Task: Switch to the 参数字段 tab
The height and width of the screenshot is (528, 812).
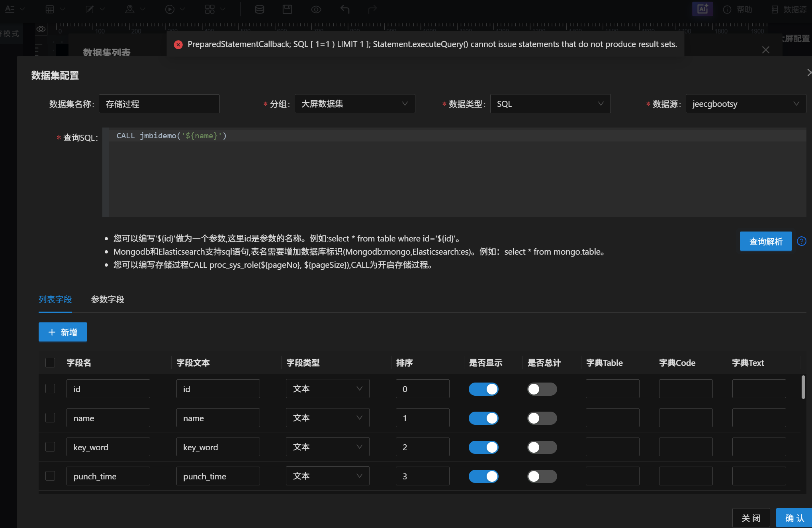Action: [x=108, y=299]
